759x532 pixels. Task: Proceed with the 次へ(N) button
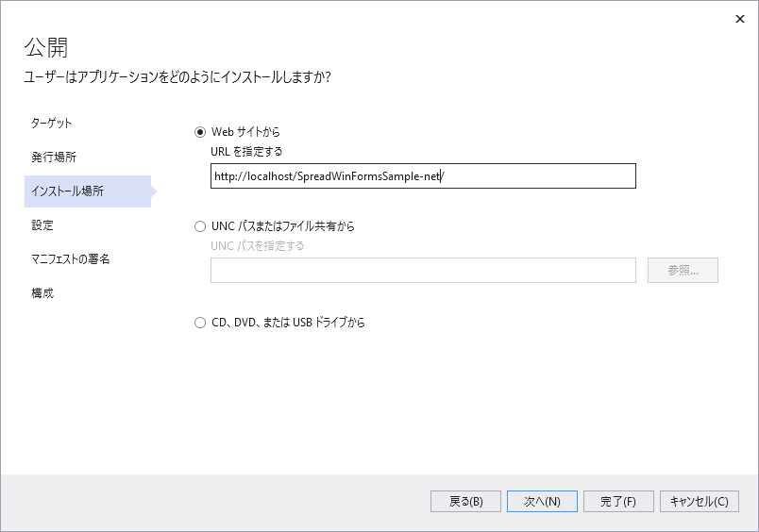(x=542, y=502)
